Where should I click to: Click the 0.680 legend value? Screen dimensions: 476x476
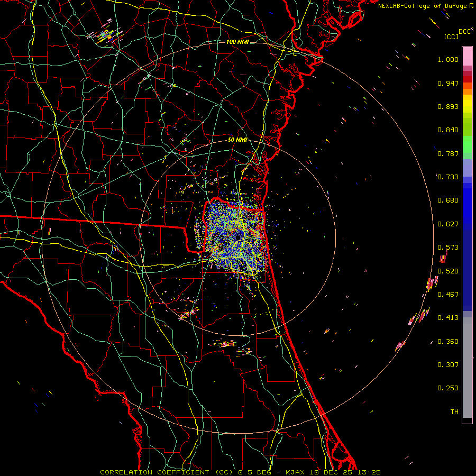[448, 200]
